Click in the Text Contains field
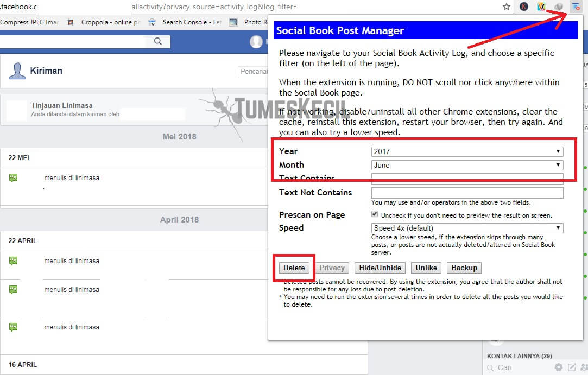This screenshot has height=375, width=588. pos(467,179)
